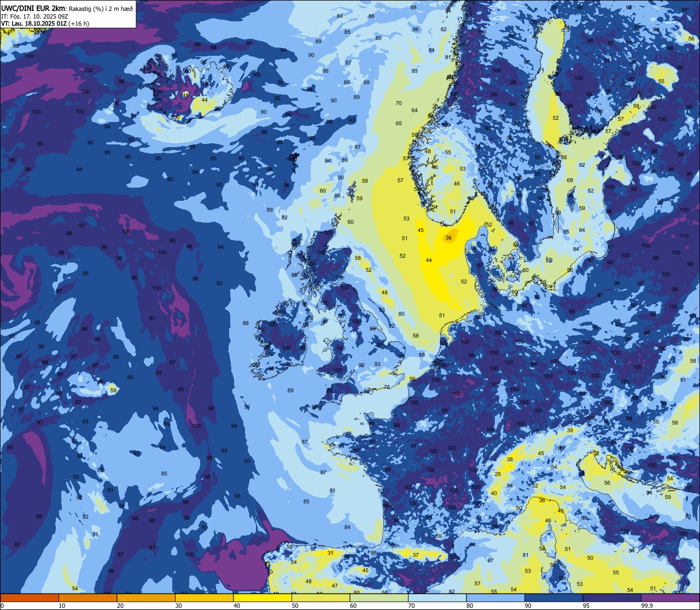Pick the 60–70 yellow-green legend swatch
700x610 pixels.
pos(379,598)
